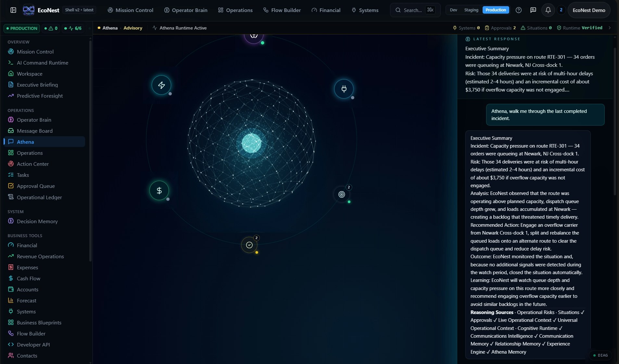Open Predictive Foresight in sidebar
The width and height of the screenshot is (619, 364).
click(x=44, y=96)
